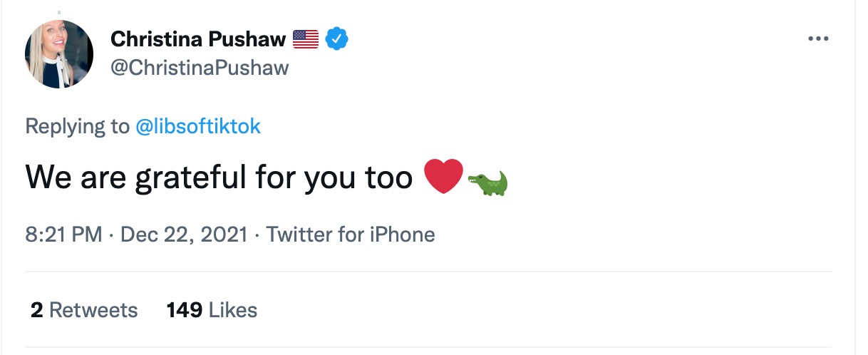Open Christina Pushaw's profile avatar photo
Image resolution: width=868 pixels, height=355 pixels.
point(59,54)
